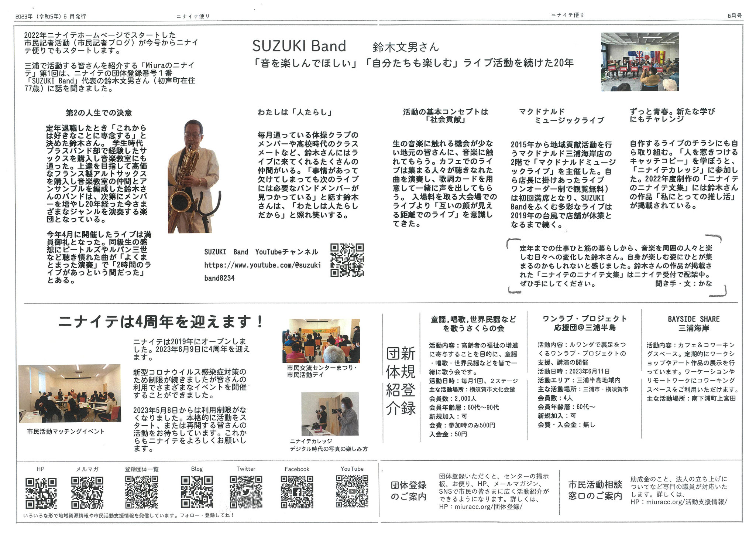Click the メルマガ label above the QR code
Screen dimensions: 756x535
87,469
